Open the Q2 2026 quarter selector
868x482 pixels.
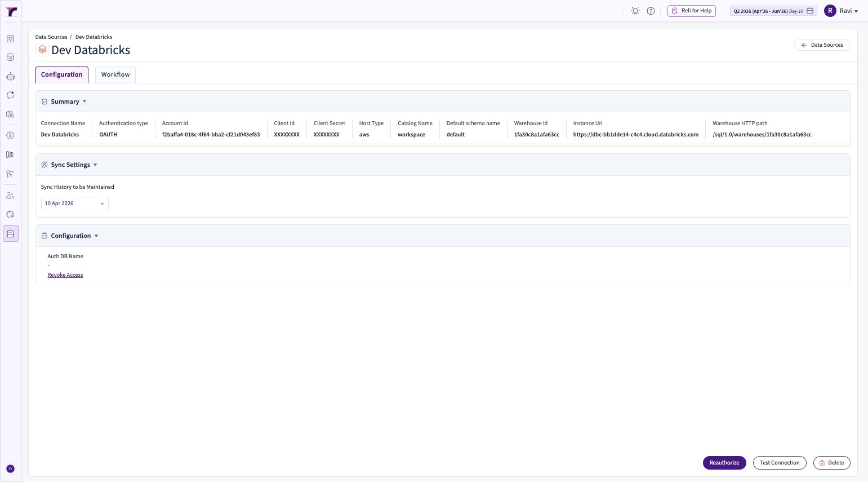tap(773, 11)
